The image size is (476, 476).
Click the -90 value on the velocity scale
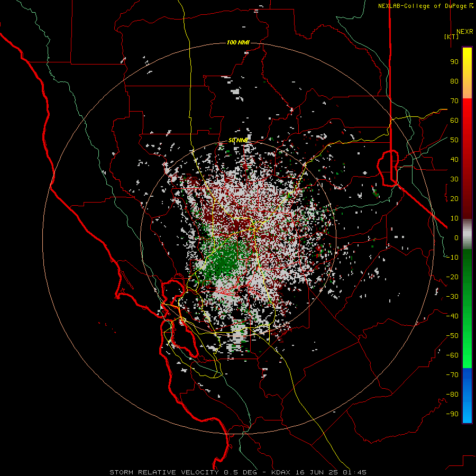(452, 414)
